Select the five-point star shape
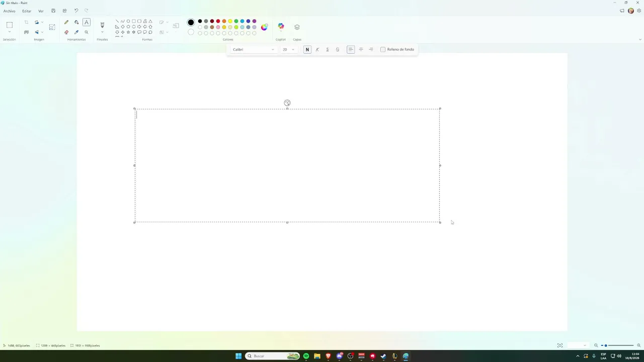The width and height of the screenshot is (644, 362). (128, 32)
